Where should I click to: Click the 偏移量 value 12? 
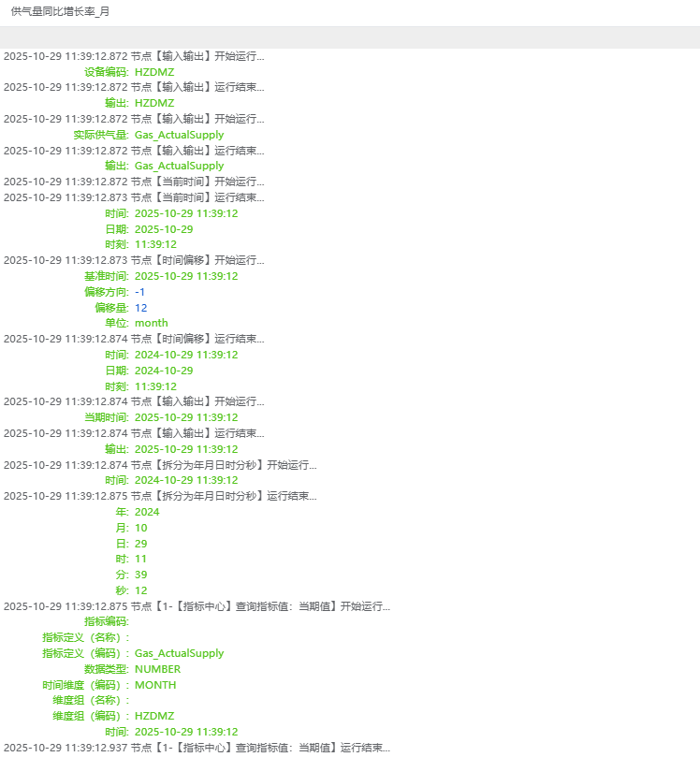[141, 308]
